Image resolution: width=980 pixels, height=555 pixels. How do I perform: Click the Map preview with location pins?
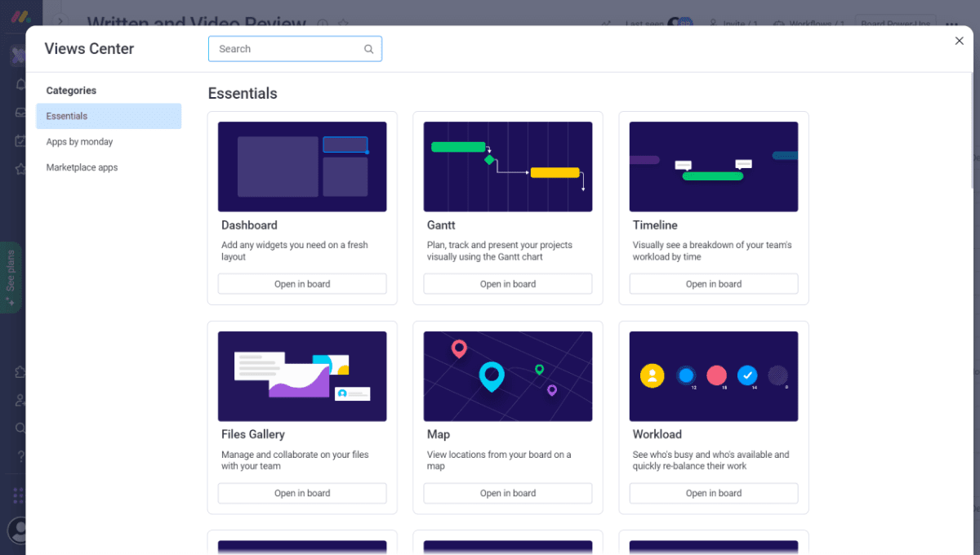[x=508, y=376]
